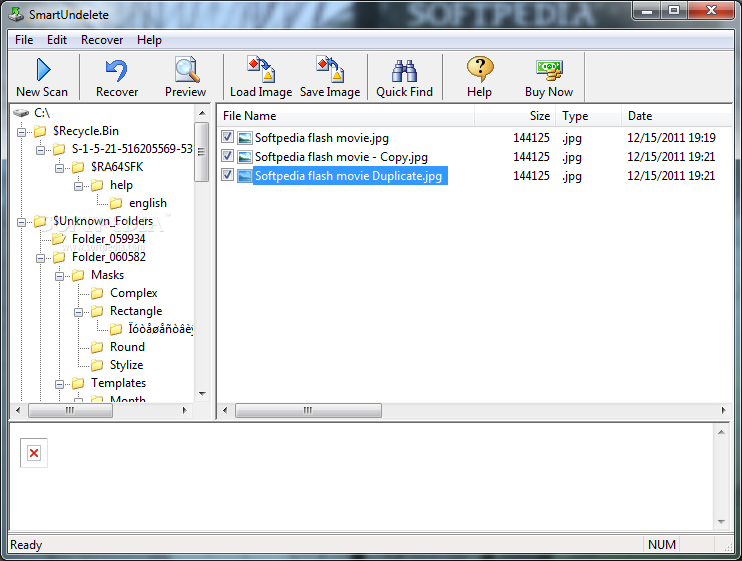
Task: Click folder tree horizontal scrollbar thumb
Action: [x=70, y=410]
